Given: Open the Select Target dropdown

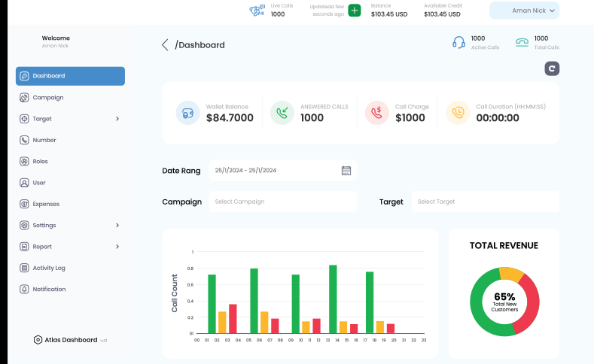Looking at the screenshot, I should tap(486, 202).
